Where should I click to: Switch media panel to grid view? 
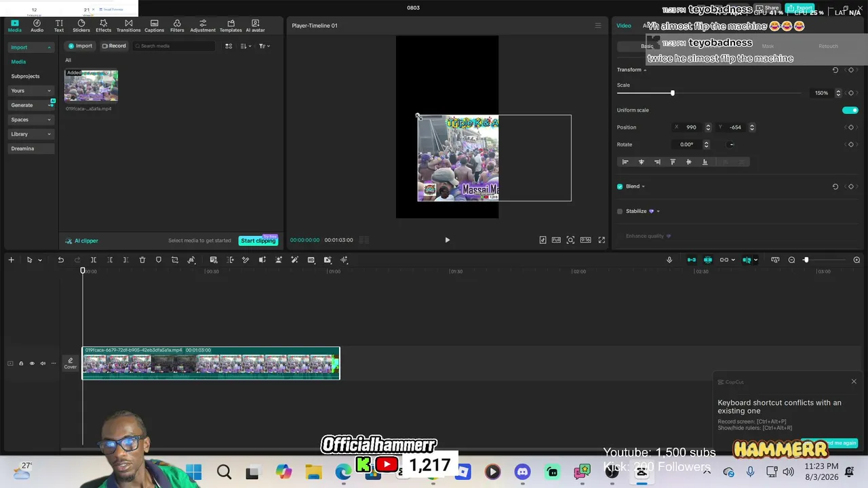click(229, 46)
